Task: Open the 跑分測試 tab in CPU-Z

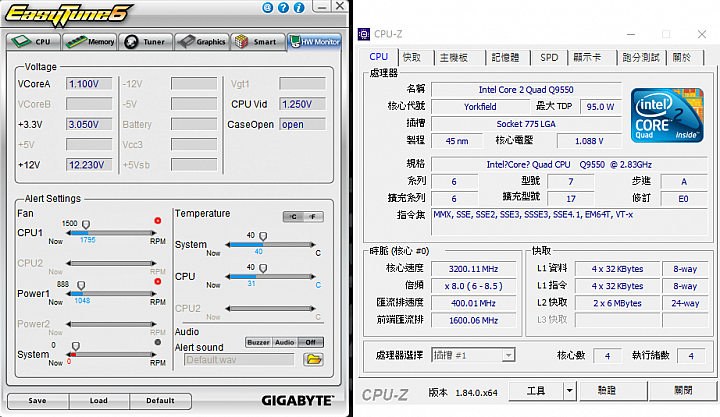Action: [641, 57]
